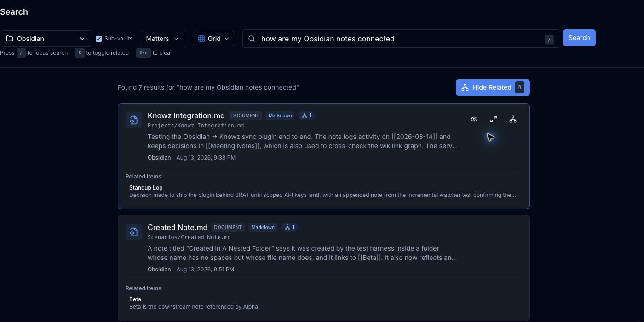This screenshot has width=644, height=322.
Task: Click the Esc key hint badge
Action: coord(144,53)
